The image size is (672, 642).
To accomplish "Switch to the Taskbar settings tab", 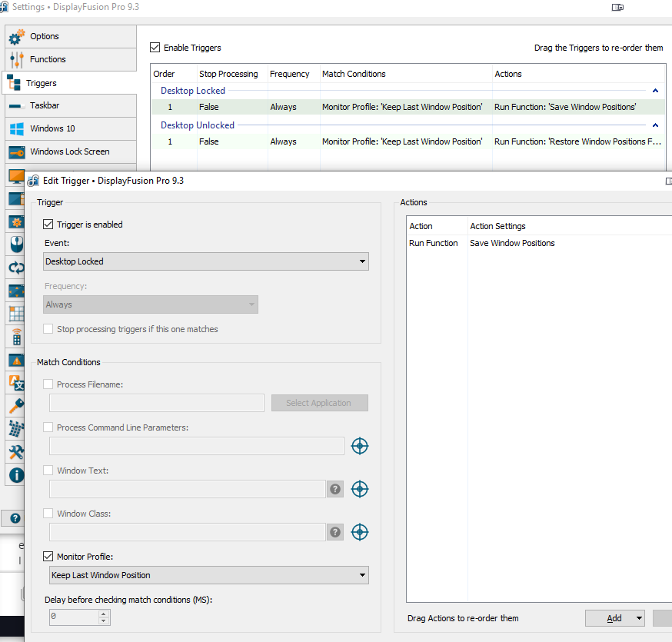I will [x=71, y=105].
